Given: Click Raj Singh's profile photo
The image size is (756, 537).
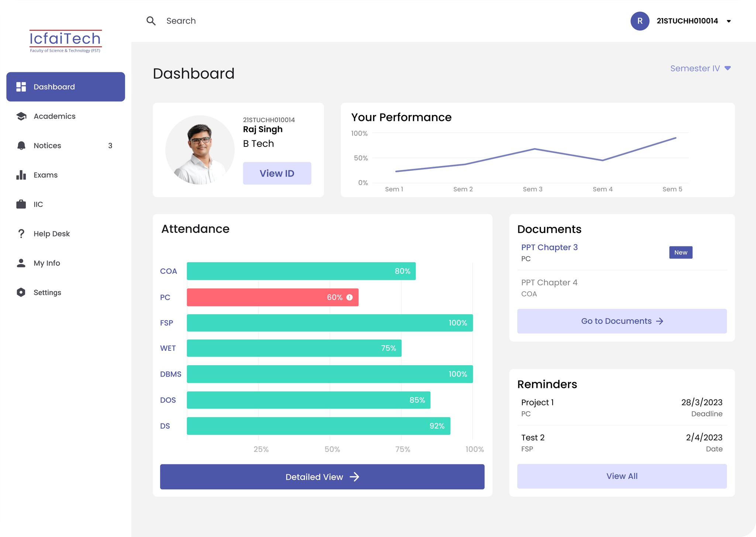Looking at the screenshot, I should point(200,150).
